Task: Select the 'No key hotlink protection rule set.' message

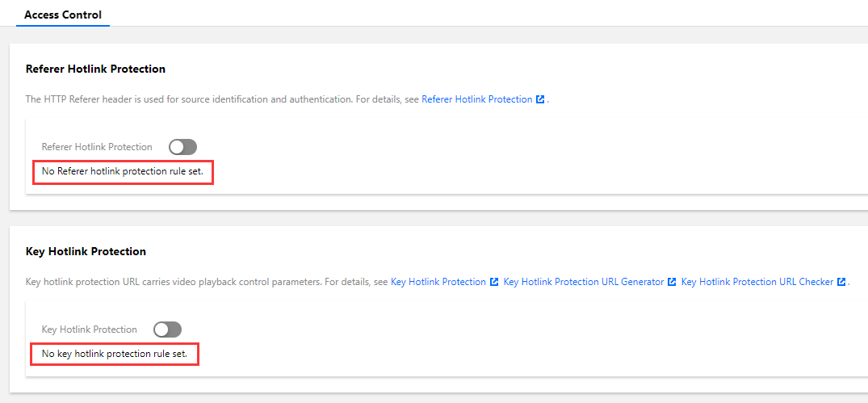Action: pyautogui.click(x=115, y=354)
